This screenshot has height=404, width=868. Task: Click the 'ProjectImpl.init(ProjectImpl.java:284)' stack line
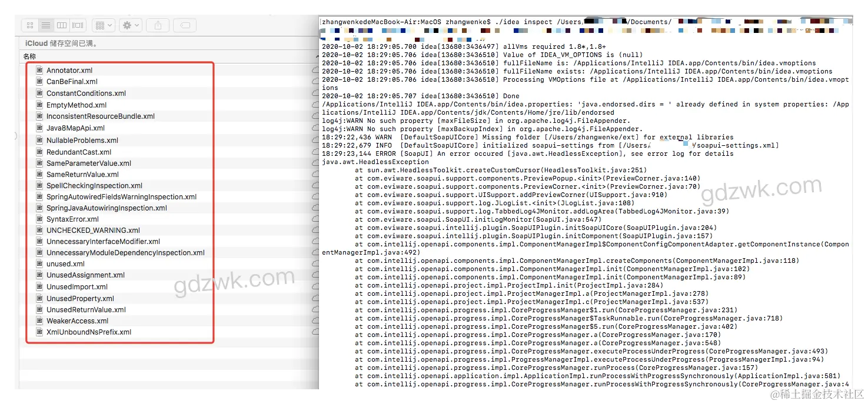[x=508, y=285]
